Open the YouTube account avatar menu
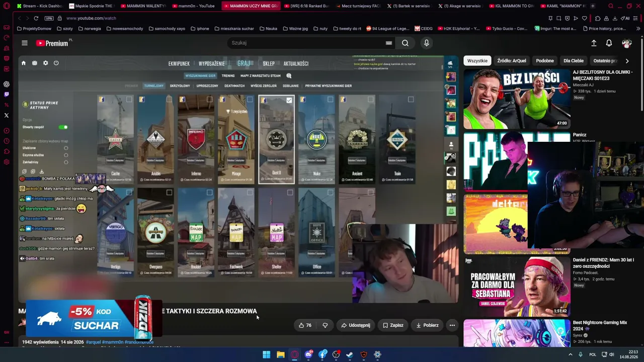The image size is (644, 362). pos(626,43)
